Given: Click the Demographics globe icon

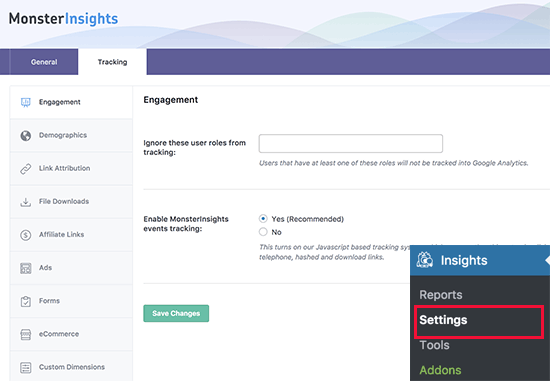Looking at the screenshot, I should [26, 135].
